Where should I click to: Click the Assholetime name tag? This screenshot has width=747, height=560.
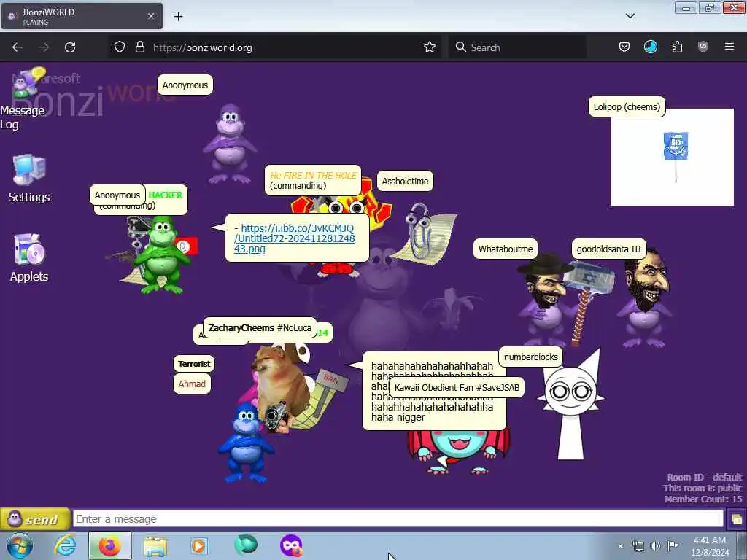coord(405,181)
